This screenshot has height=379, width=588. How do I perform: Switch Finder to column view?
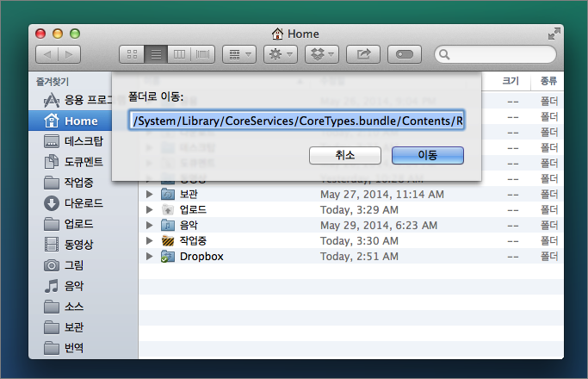[179, 55]
